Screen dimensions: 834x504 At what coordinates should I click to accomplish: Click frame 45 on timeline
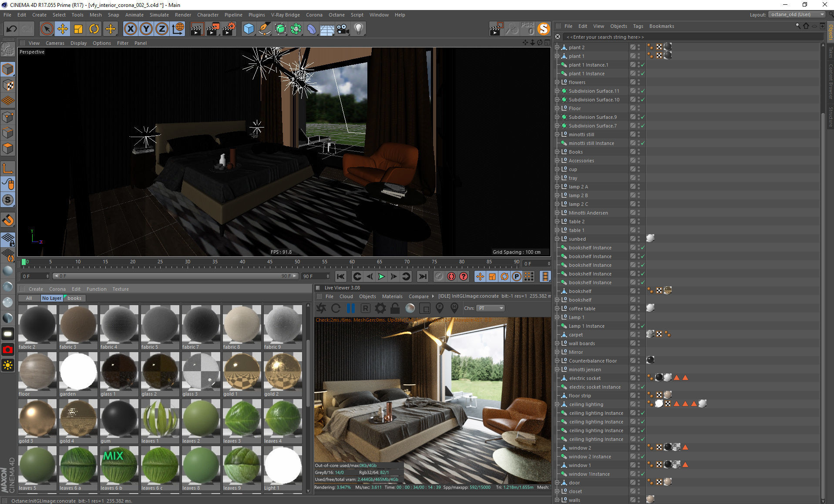pos(269,263)
